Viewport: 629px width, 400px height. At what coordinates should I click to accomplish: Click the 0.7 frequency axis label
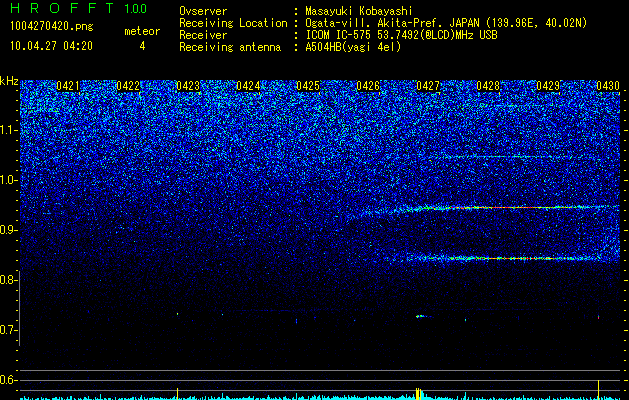tap(8, 330)
